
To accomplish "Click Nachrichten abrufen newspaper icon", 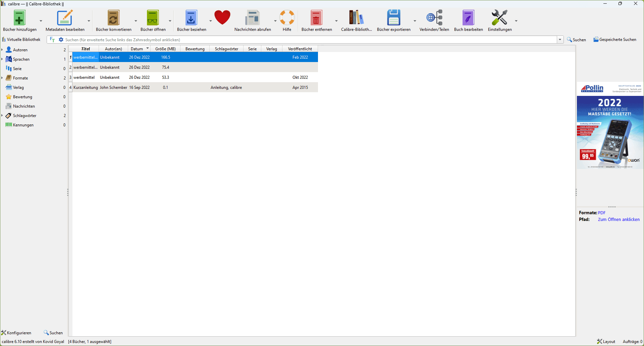I will (252, 18).
